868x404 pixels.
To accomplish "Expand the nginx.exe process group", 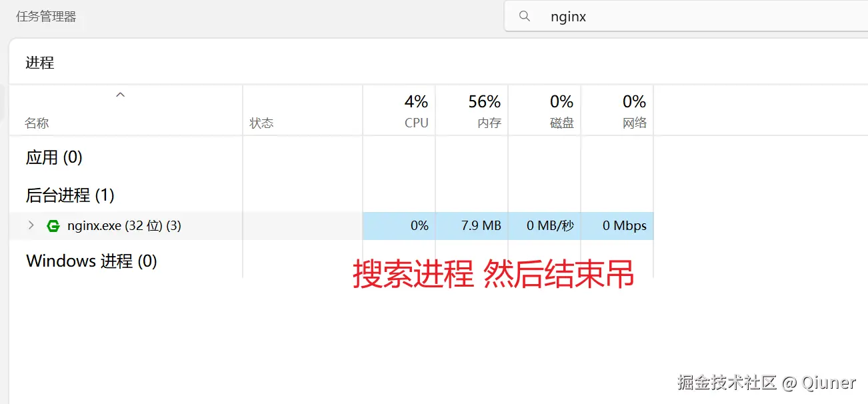I will pyautogui.click(x=31, y=225).
